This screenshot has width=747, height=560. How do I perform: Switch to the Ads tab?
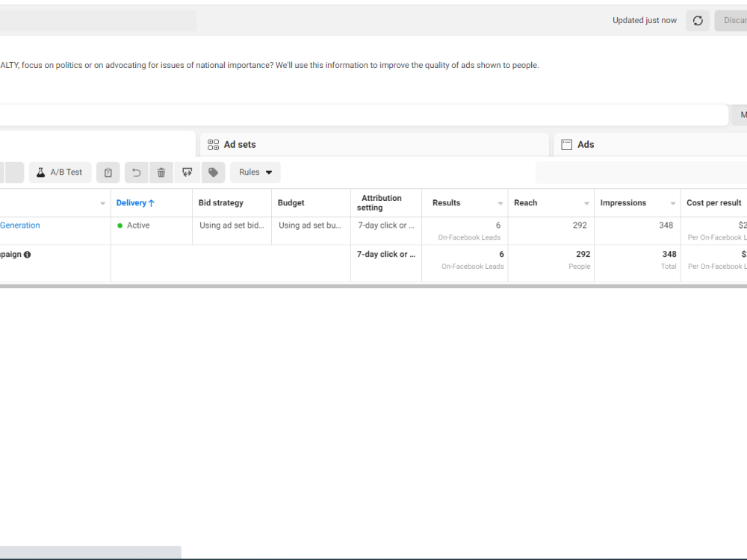tap(651, 144)
